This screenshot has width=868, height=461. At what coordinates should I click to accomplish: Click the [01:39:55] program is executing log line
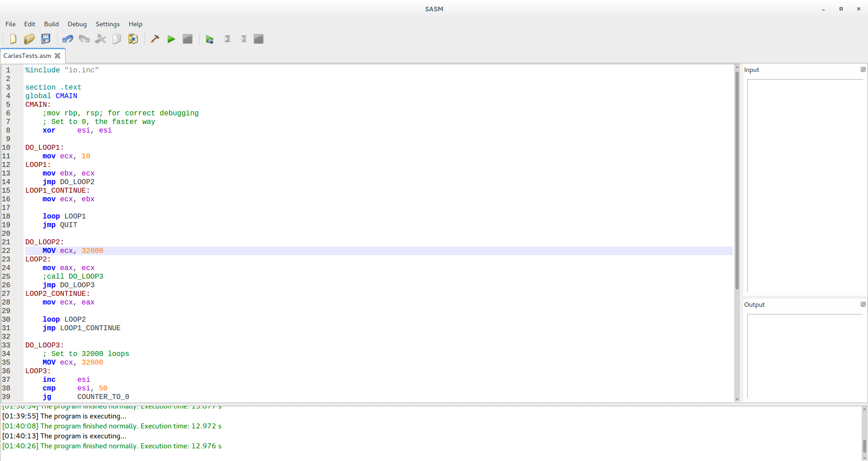[64, 416]
